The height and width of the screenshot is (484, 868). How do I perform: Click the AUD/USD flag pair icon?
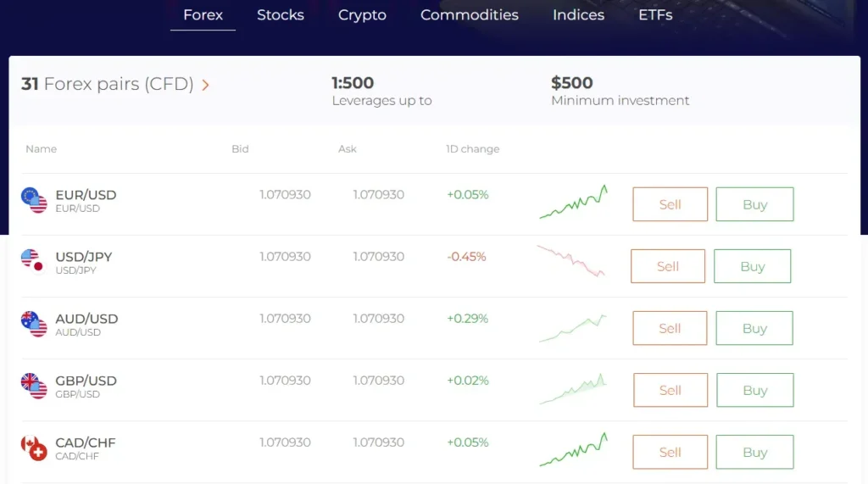[x=34, y=324]
